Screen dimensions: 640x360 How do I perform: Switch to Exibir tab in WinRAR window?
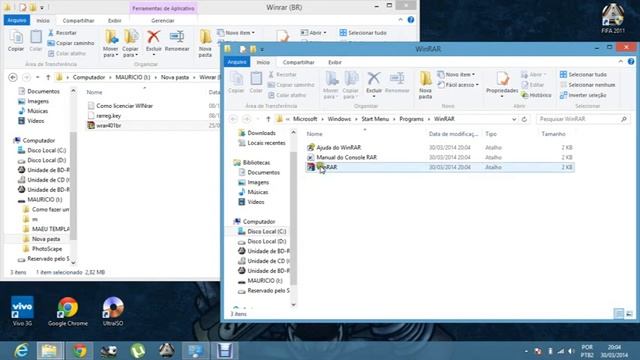click(x=335, y=62)
